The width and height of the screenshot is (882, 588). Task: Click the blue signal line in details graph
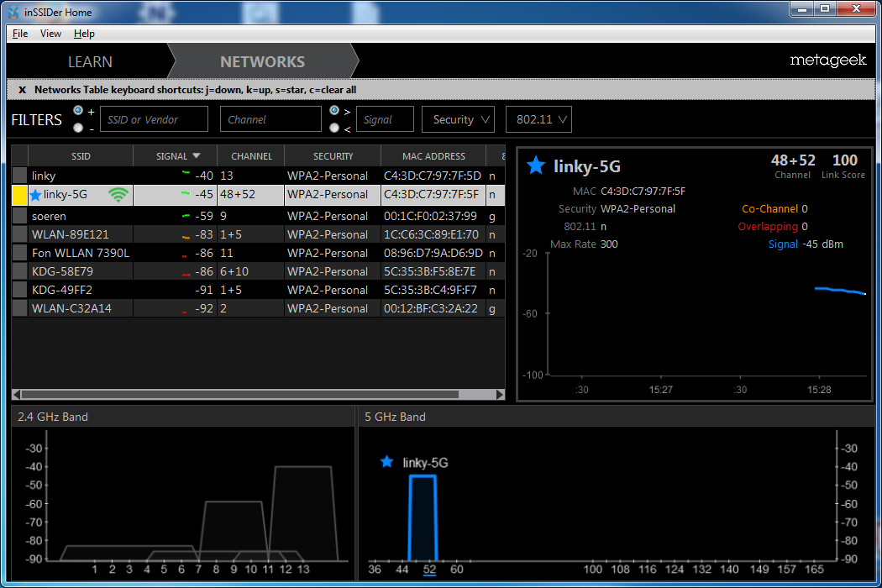tap(840, 291)
